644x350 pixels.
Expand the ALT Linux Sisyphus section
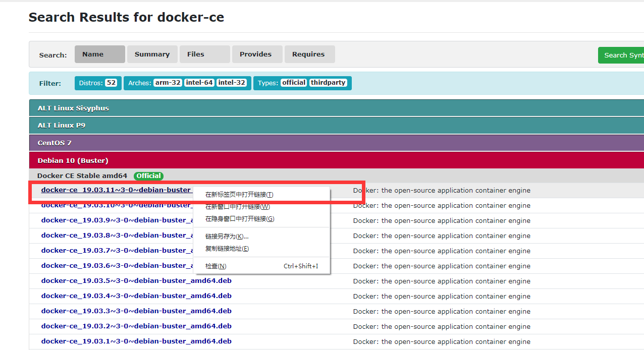pyautogui.click(x=73, y=107)
